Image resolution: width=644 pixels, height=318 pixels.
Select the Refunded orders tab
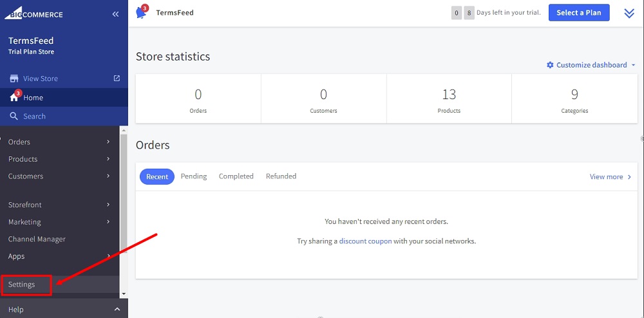point(281,176)
